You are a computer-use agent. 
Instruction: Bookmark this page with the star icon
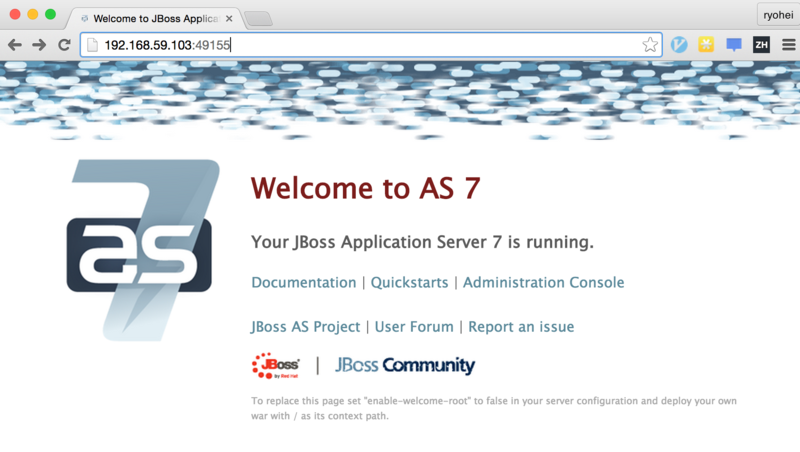tap(649, 45)
